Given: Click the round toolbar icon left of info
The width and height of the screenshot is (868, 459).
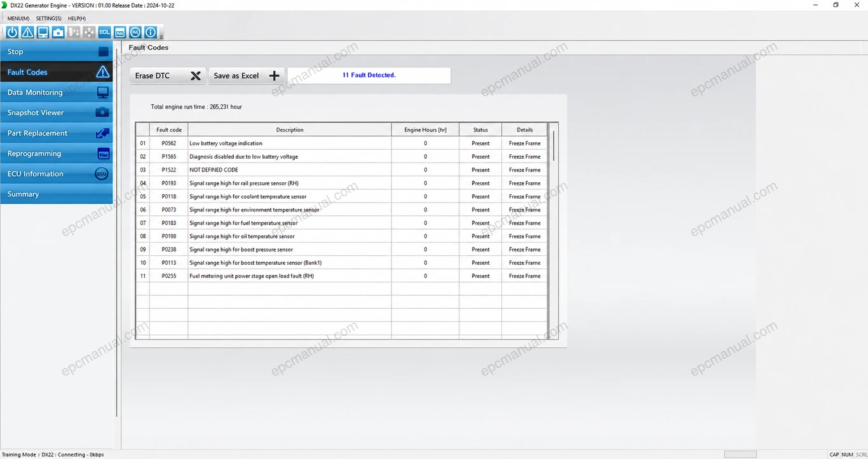Looking at the screenshot, I should [135, 32].
